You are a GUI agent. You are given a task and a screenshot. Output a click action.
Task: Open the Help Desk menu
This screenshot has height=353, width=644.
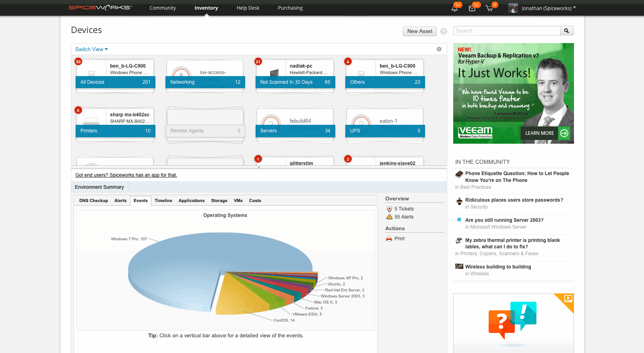248,8
